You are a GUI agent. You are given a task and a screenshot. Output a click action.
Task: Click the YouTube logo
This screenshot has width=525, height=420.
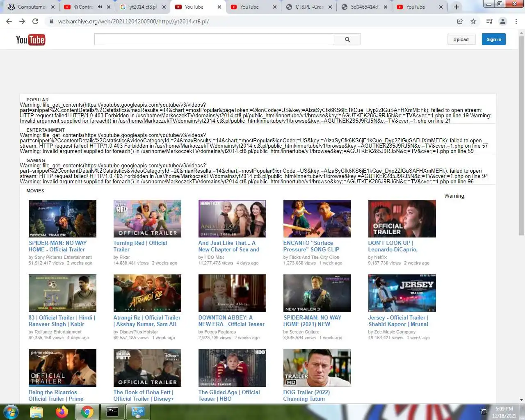coord(30,40)
